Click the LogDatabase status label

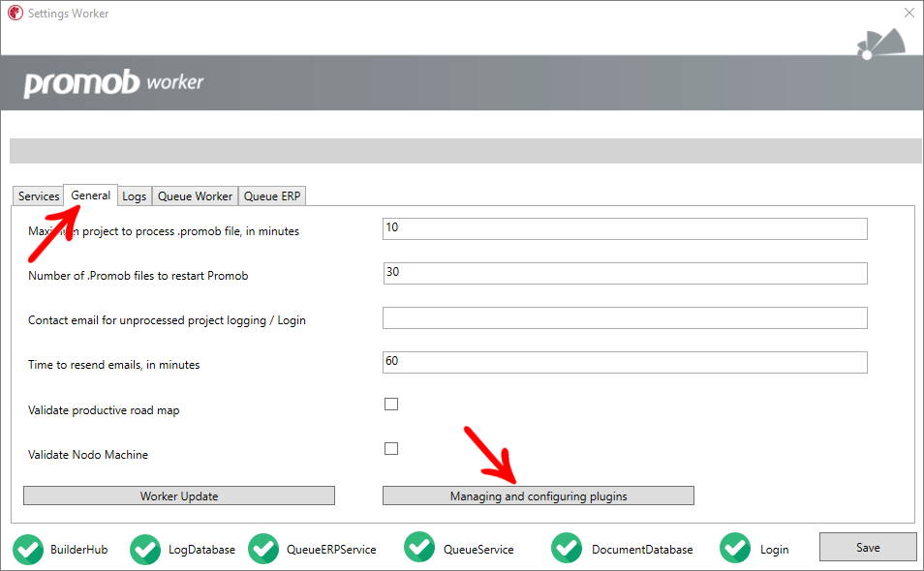coord(201,549)
